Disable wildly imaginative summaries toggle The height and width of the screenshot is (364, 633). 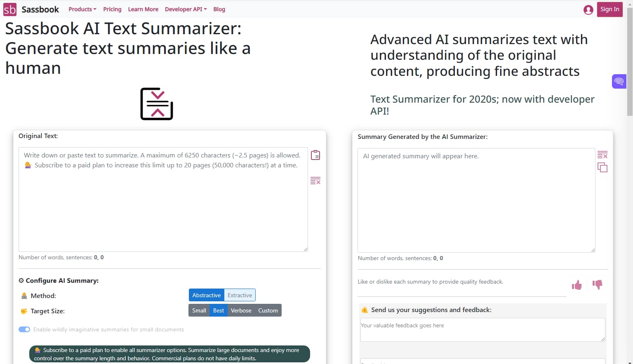coord(24,329)
